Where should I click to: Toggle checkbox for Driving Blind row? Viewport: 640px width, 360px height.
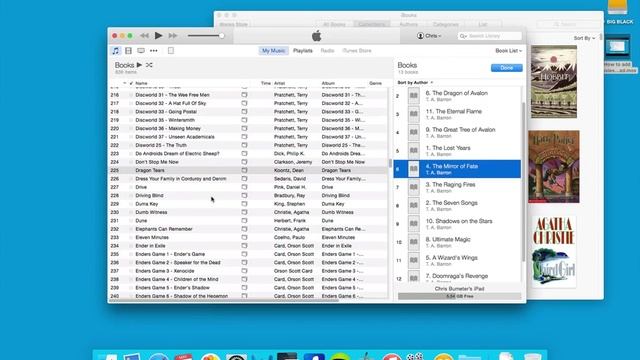(x=131, y=196)
